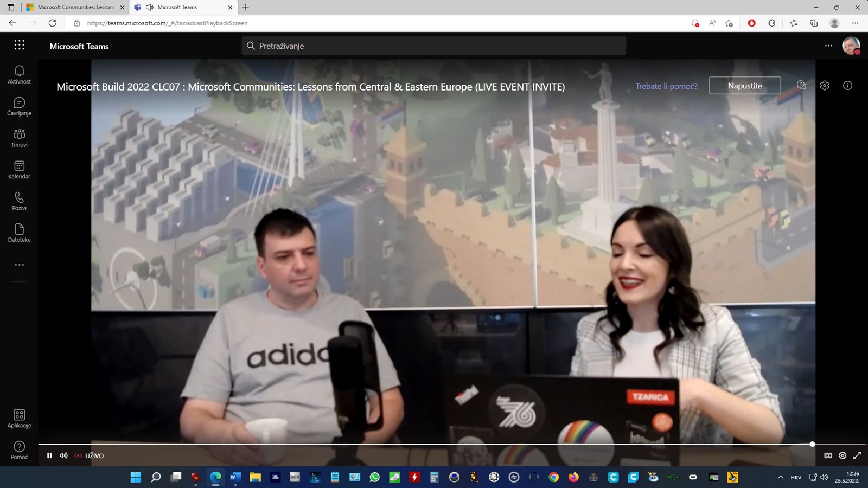This screenshot has height=488, width=868.
Task: Pause the live event video
Action: tap(49, 455)
